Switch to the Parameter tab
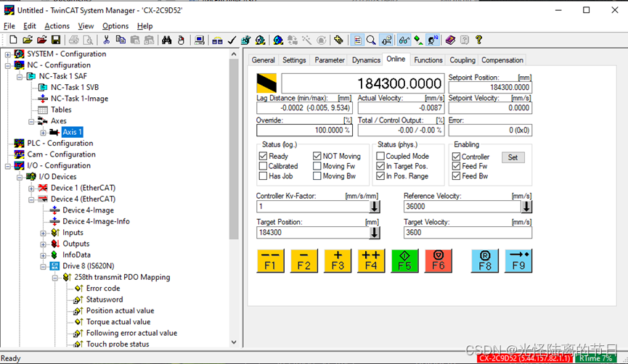The height and width of the screenshot is (364, 628). pyautogui.click(x=329, y=60)
